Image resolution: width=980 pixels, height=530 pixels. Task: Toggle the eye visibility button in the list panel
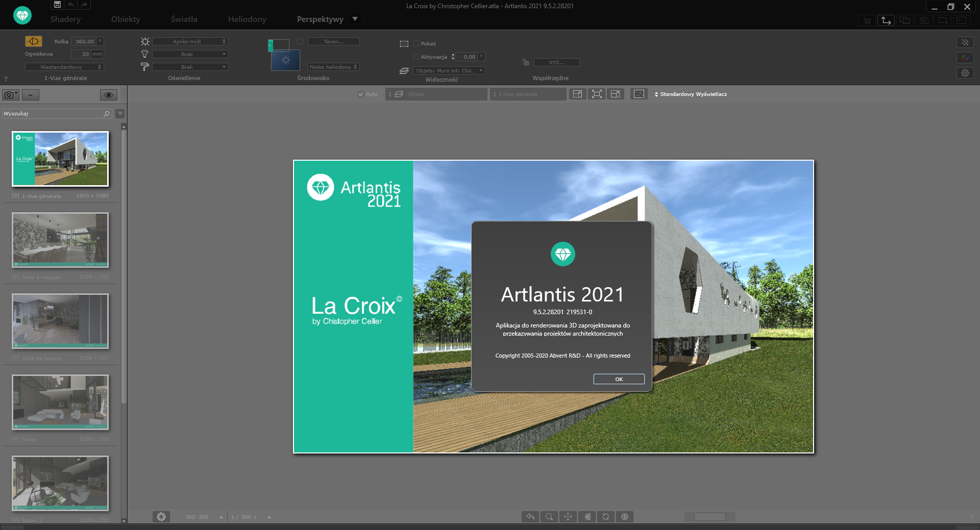click(108, 95)
